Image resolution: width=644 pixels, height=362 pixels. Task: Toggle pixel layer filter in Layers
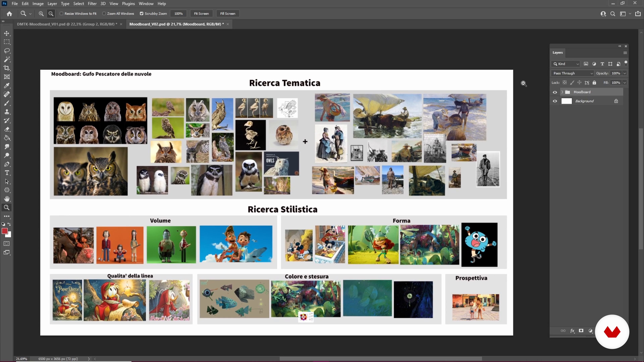[586, 64]
